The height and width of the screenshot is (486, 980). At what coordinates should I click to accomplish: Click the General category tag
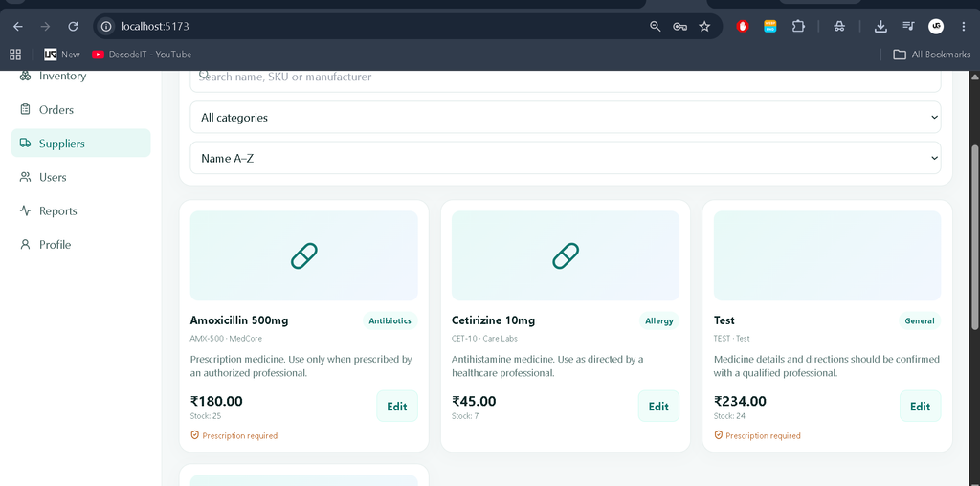pyautogui.click(x=920, y=321)
